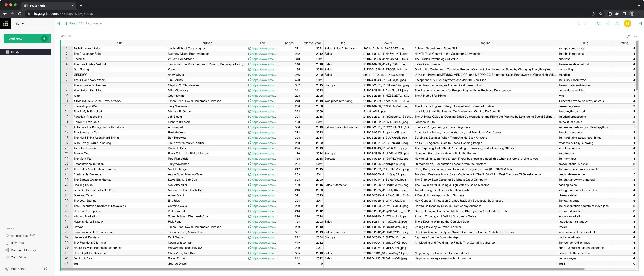Click the browser share page icon

point(593,14)
